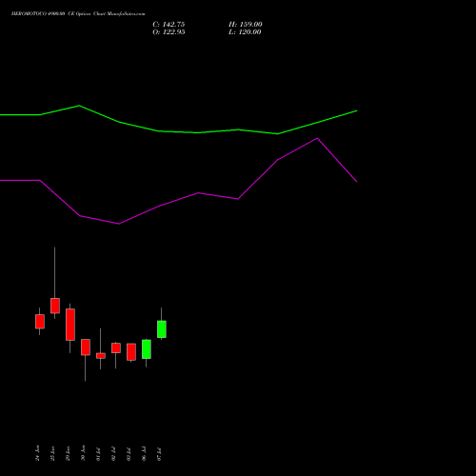Image resolution: width=476 pixels, height=476 pixels.
Task: Click the red candle for 03 Jul
Action: point(131,351)
